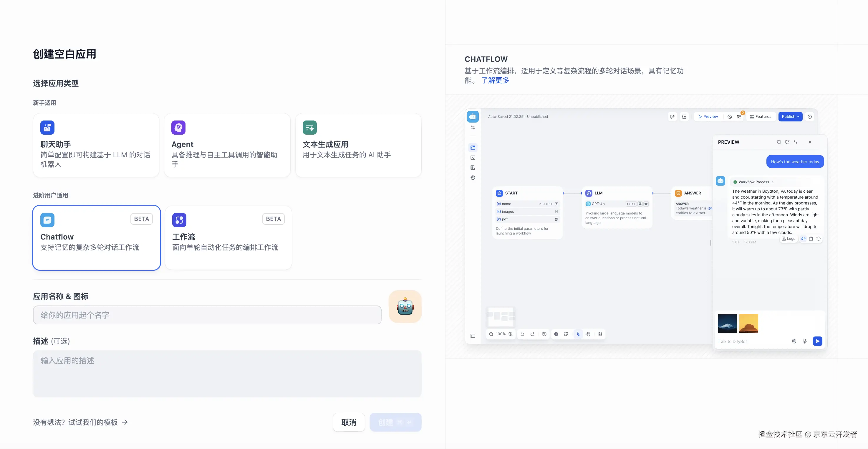Expand the Workflow Process chevron
The image size is (868, 449).
click(x=773, y=182)
